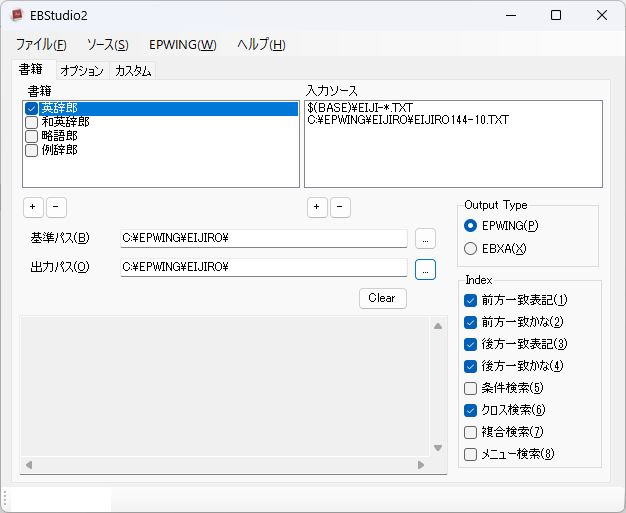Disable the クロス検索(6) index checkbox

pyautogui.click(x=471, y=410)
